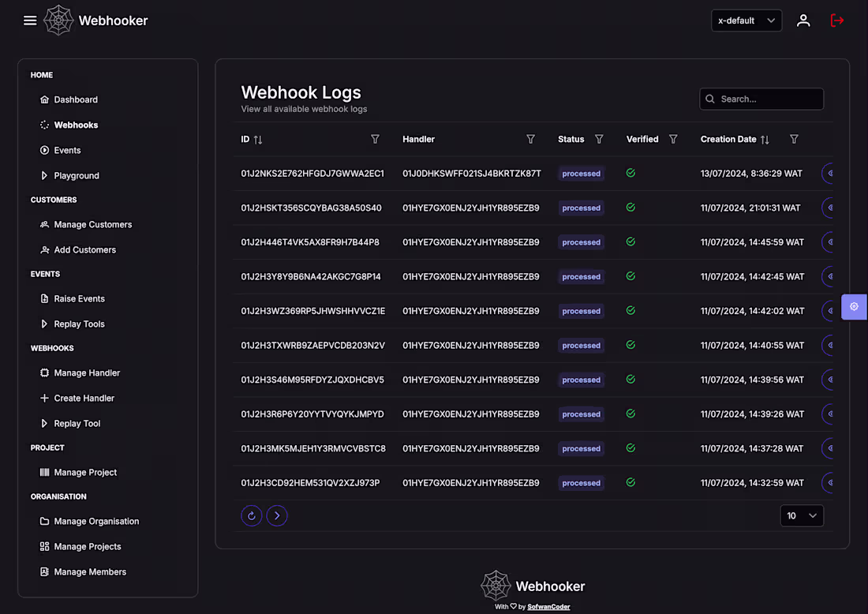The width and height of the screenshot is (868, 614).
Task: Open the x-default environment dropdown
Action: click(x=746, y=21)
